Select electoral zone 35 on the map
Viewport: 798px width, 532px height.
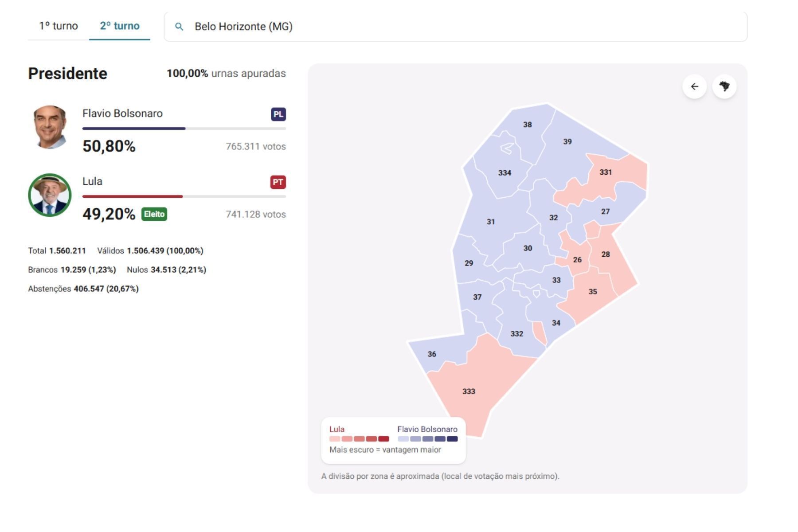(593, 292)
